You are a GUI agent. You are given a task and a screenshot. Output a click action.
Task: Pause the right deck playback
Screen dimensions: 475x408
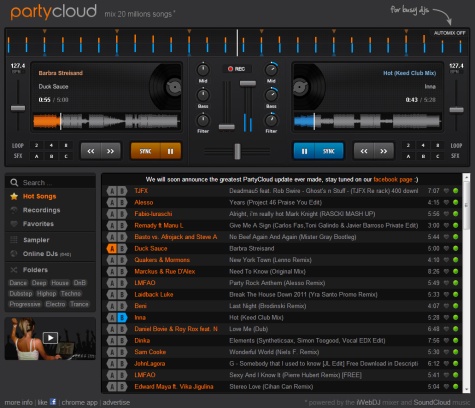304,151
